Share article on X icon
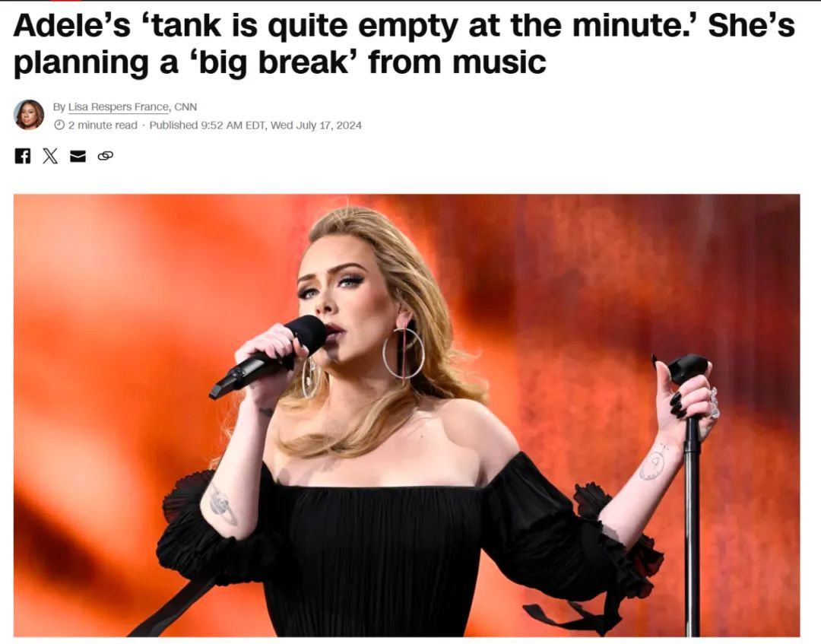 click(x=49, y=156)
